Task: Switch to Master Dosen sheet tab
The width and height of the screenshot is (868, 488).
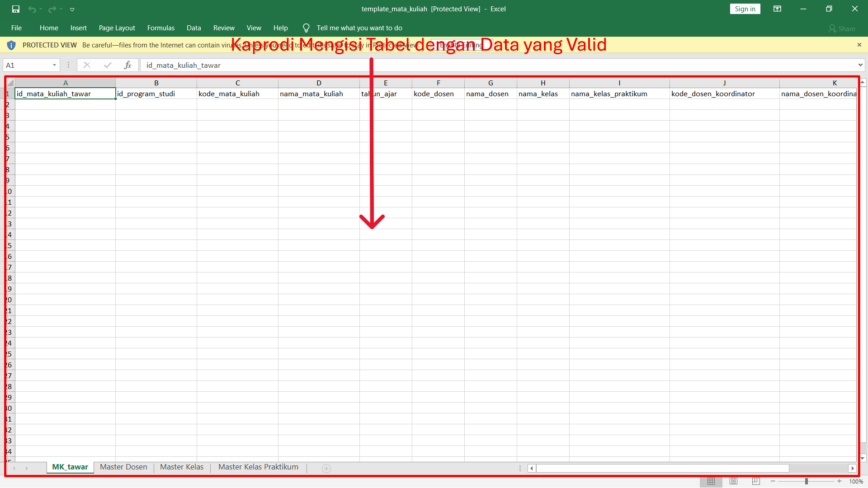Action: pos(123,467)
